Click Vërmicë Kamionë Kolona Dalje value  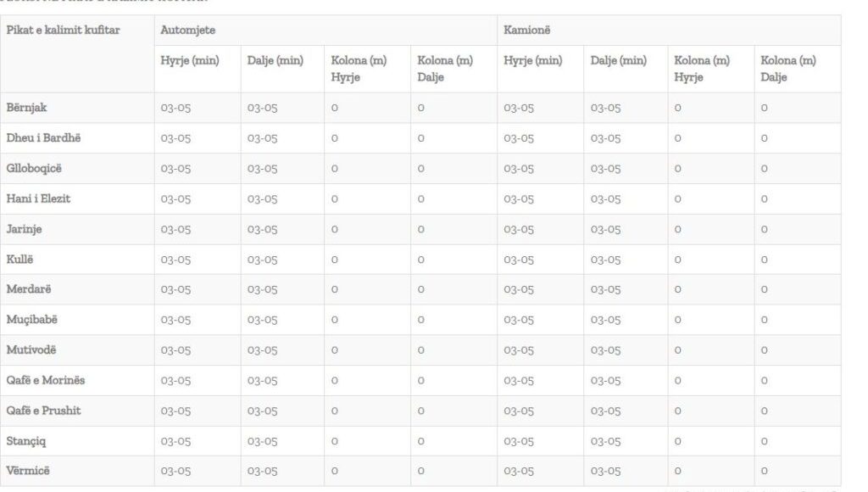pos(764,471)
